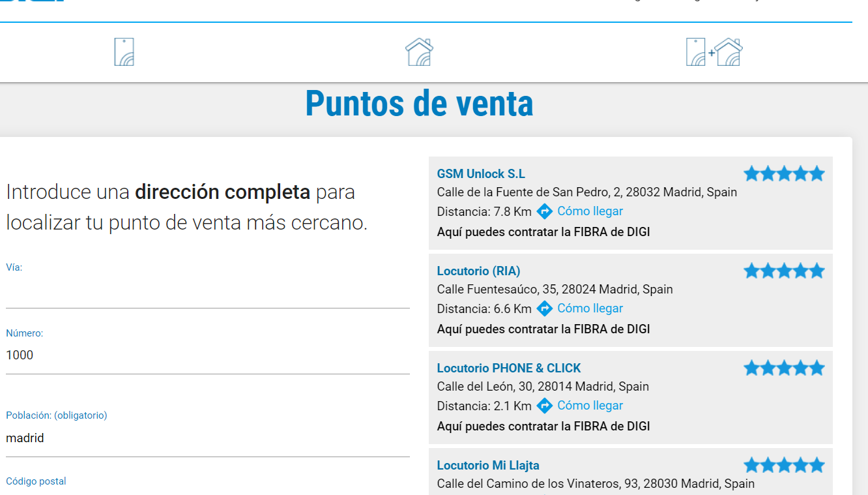Open the mobile phone plans icon
Screen dimensions: 868x495
point(124,52)
